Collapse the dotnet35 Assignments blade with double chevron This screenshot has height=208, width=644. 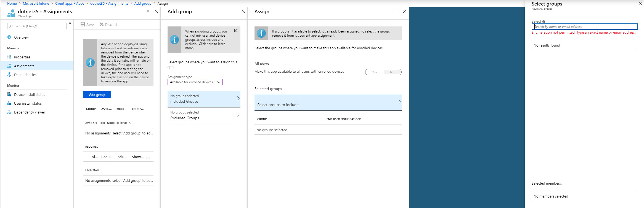pyautogui.click(x=148, y=11)
